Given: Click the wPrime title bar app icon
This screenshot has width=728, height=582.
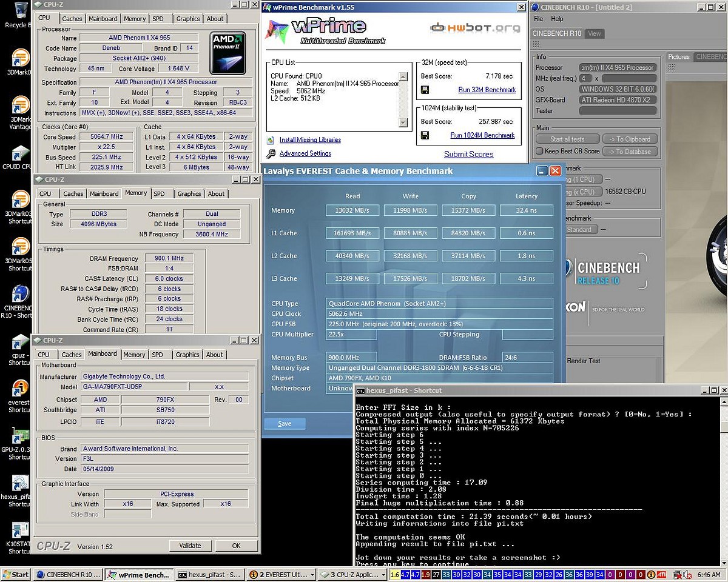Looking at the screenshot, I should [x=266, y=7].
